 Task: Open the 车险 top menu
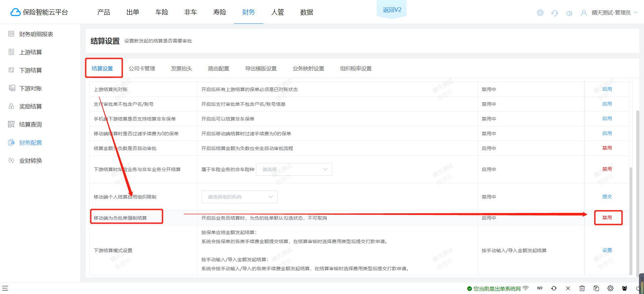[162, 12]
